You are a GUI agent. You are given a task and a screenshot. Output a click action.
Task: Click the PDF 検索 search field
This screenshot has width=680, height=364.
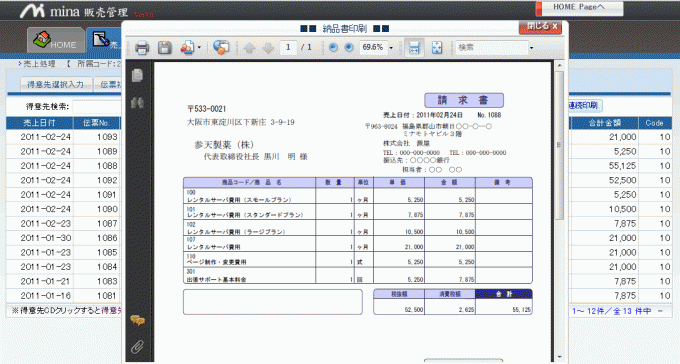tap(492, 47)
